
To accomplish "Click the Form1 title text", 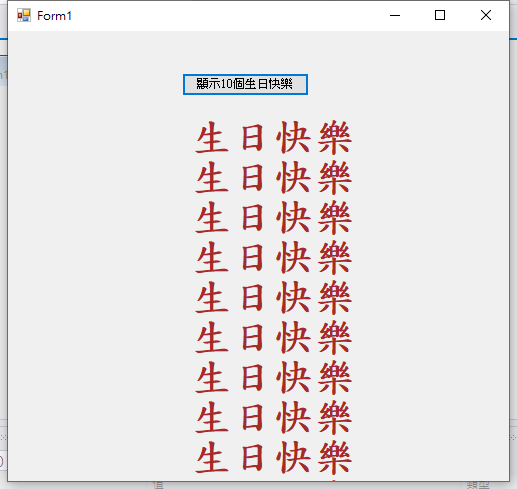I will click(54, 16).
